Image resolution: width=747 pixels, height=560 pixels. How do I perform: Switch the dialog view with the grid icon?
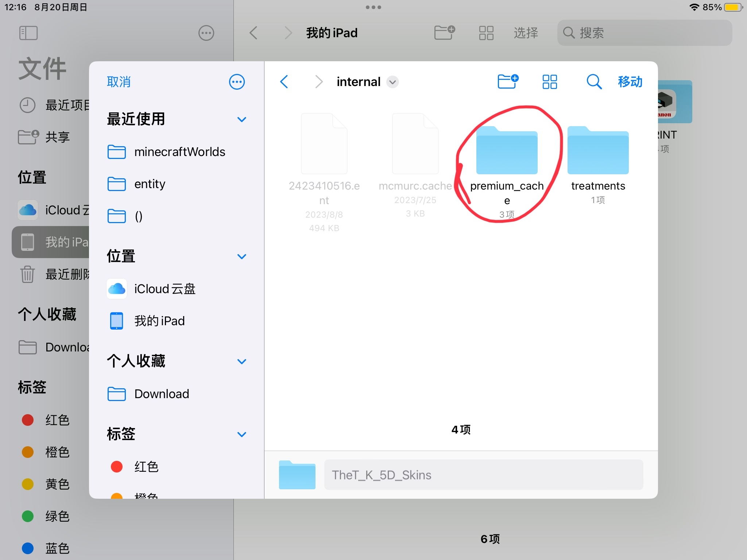pyautogui.click(x=550, y=82)
